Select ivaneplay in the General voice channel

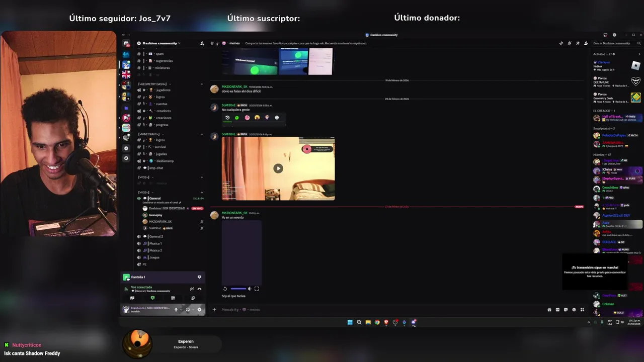155,215
